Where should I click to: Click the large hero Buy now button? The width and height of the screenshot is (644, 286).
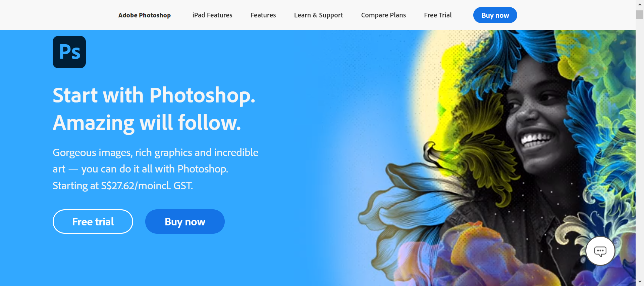(185, 221)
